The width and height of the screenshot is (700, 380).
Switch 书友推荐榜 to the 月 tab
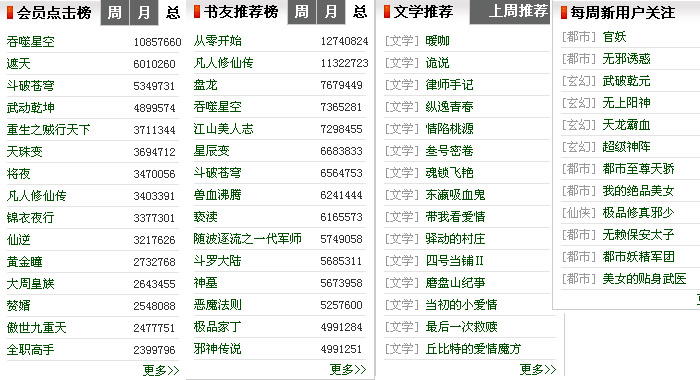point(331,12)
